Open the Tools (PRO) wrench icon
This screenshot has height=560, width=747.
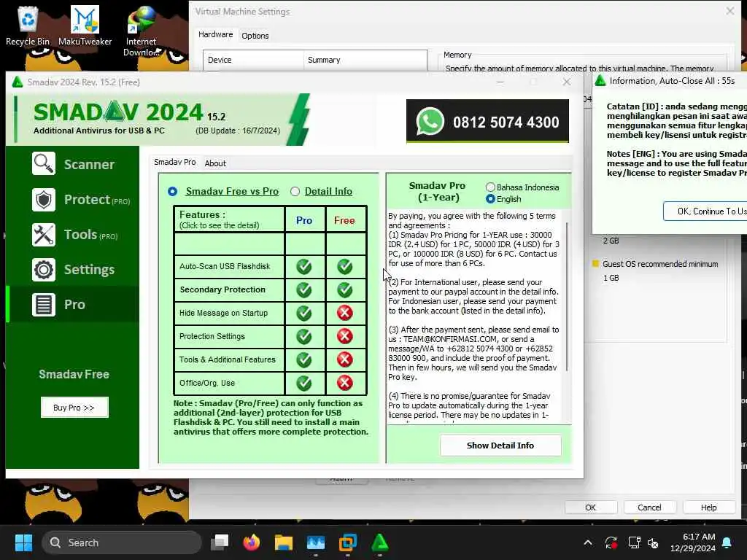[x=43, y=235]
